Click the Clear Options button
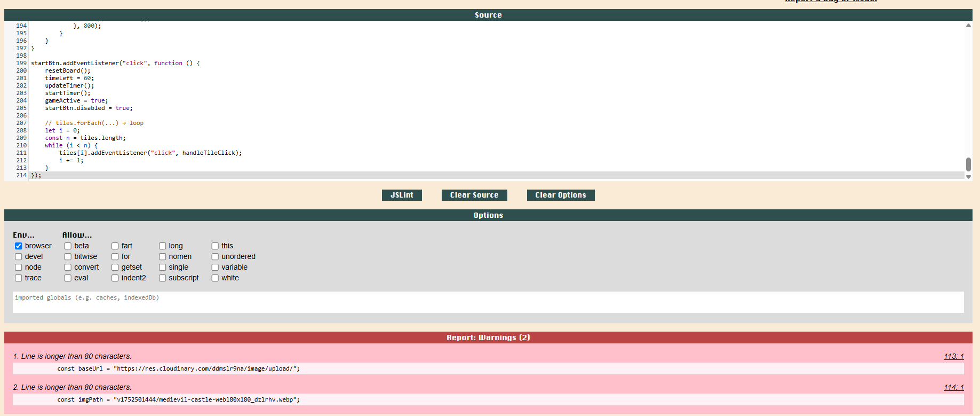This screenshot has height=416, width=980. tap(561, 195)
